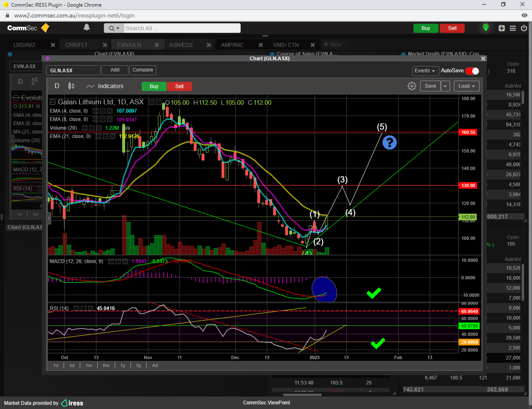Click the chart toolbar Sell button
Viewport: 532px width, 409px height.
[x=180, y=86]
